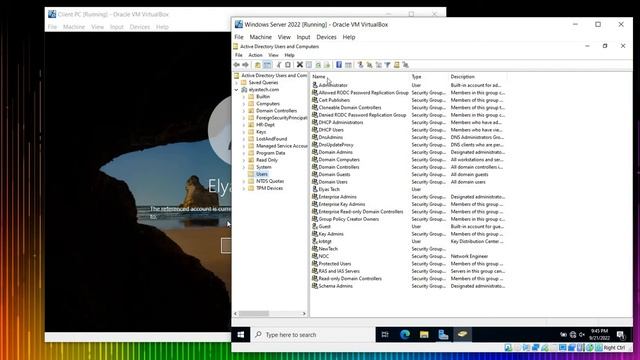Open VirtualBox Machine menu of Windows Server
Screen dimensions: 640x360
(x=260, y=37)
